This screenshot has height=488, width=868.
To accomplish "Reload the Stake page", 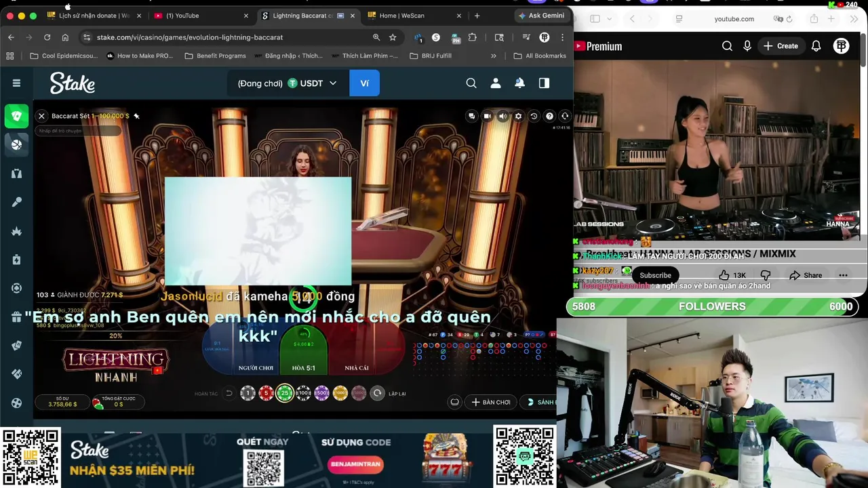I will (x=47, y=37).
